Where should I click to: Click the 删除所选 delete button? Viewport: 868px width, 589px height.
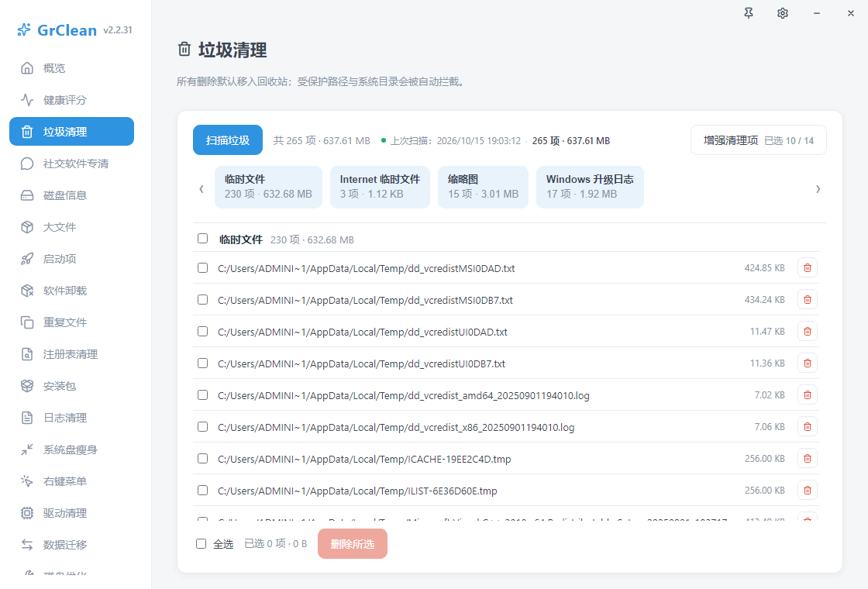tap(353, 544)
